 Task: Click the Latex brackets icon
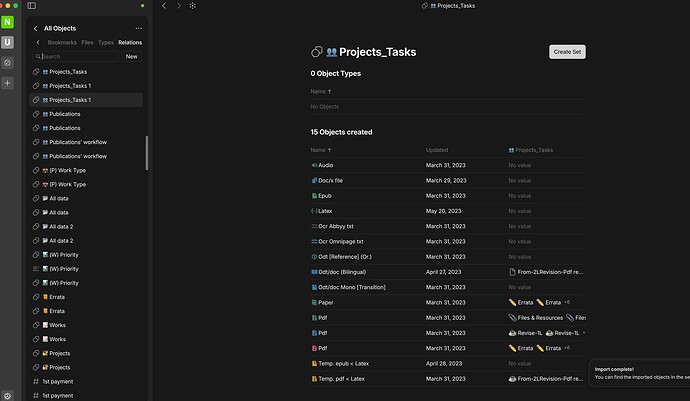314,211
